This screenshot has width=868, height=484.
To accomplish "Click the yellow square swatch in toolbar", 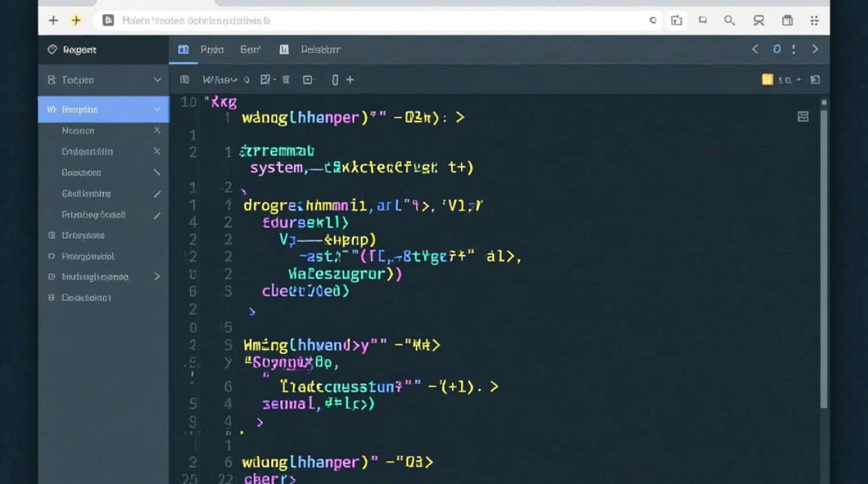I will pyautogui.click(x=767, y=80).
